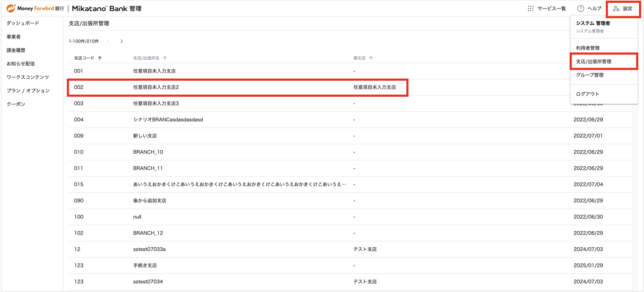The height and width of the screenshot is (292, 644).
Task: Click parent branch 任意項目未入力支店 in row 002
Action: click(x=375, y=87)
